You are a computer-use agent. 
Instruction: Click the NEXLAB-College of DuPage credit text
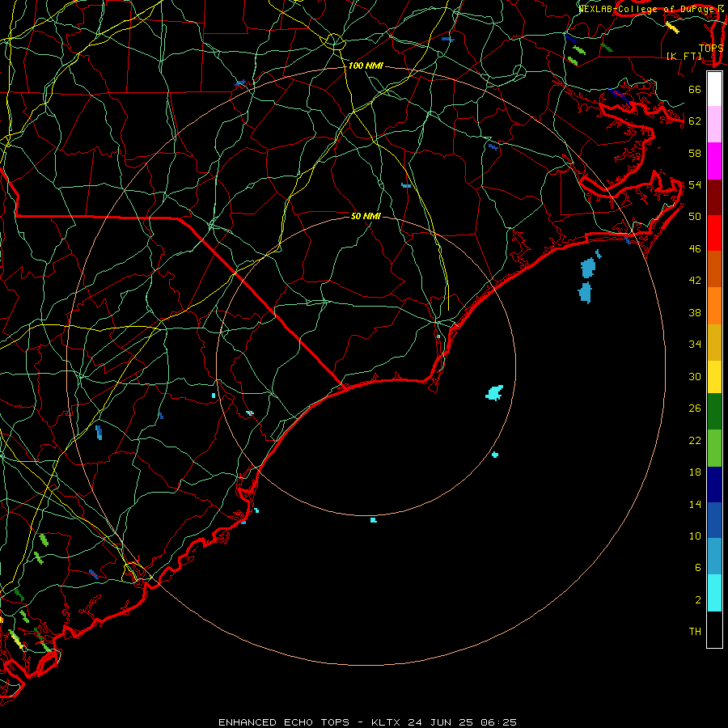651,8
